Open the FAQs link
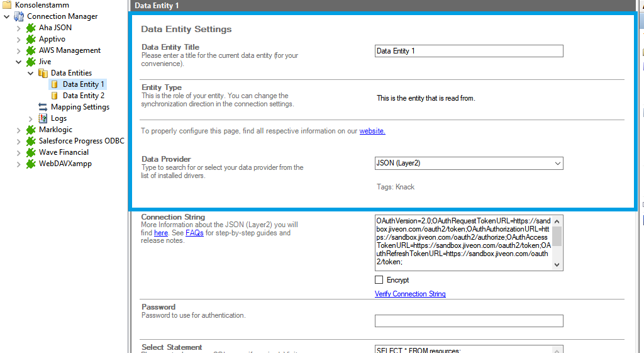The height and width of the screenshot is (353, 644). tap(194, 233)
